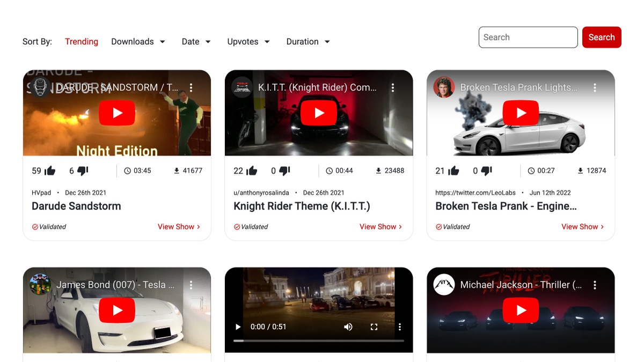The image size is (644, 362).
Task: Open more options on Michael Jackson Thriller video
Action: tap(595, 285)
